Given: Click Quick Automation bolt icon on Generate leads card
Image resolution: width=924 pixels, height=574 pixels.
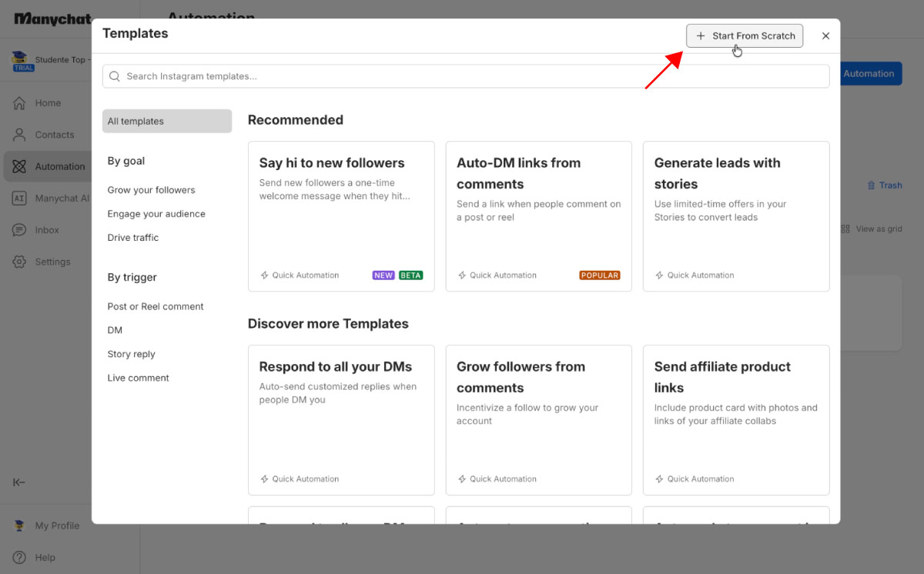Looking at the screenshot, I should 660,275.
